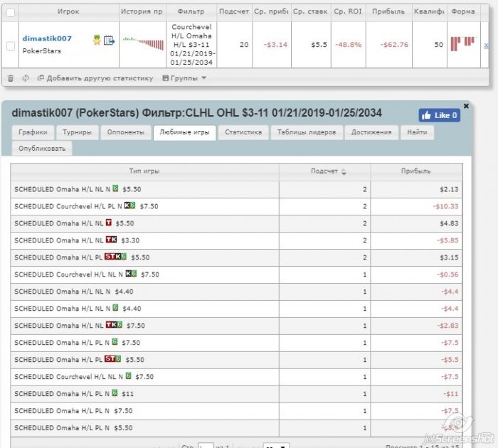Image resolution: width=498 pixels, height=448 pixels.
Task: Click the -48.8% ROI value
Action: (349, 45)
